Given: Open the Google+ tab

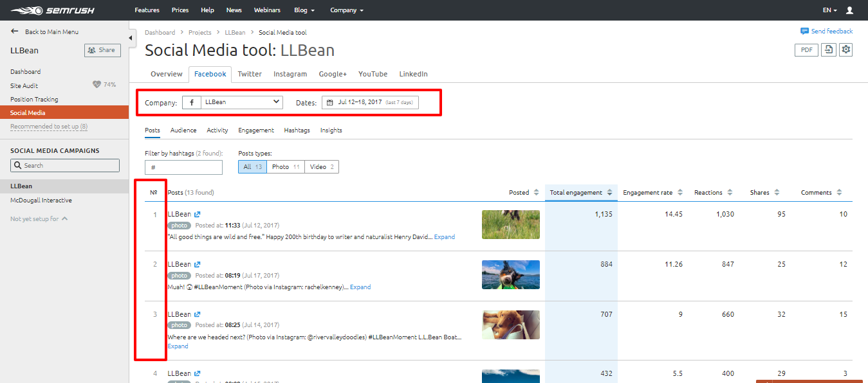Looking at the screenshot, I should point(333,74).
